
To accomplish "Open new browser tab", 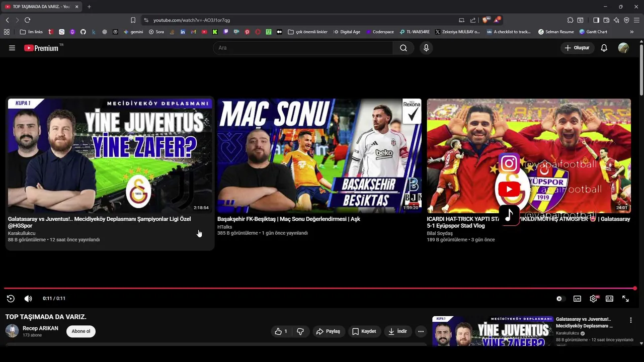I will pos(89,7).
